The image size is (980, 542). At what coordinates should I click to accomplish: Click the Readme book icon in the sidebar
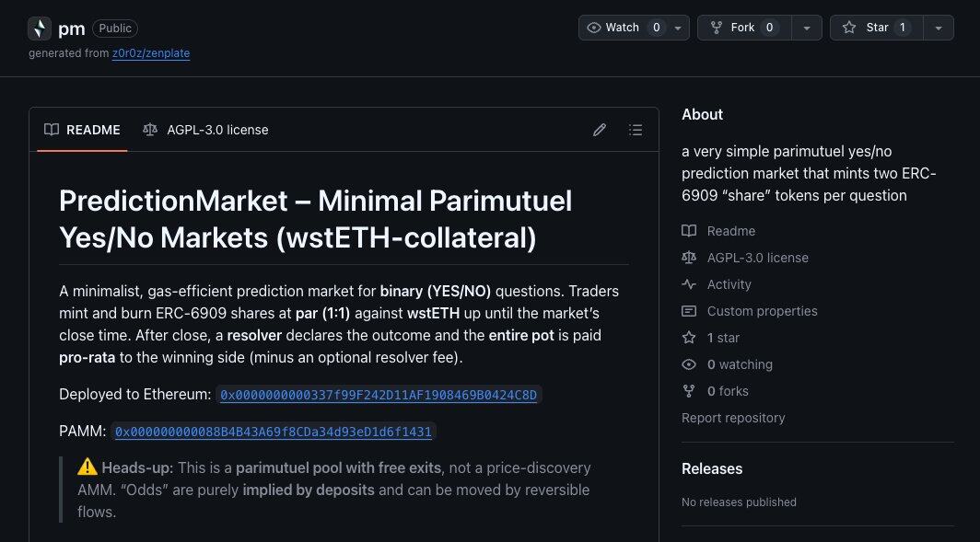tap(689, 231)
